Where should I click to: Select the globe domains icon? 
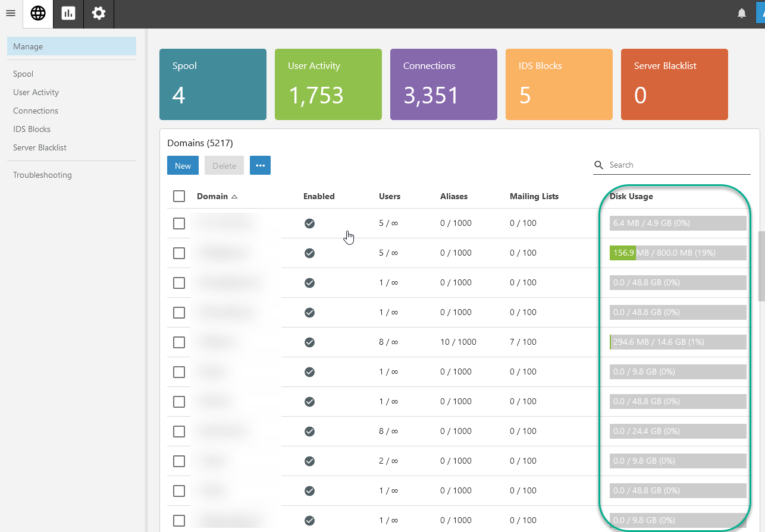point(38,14)
